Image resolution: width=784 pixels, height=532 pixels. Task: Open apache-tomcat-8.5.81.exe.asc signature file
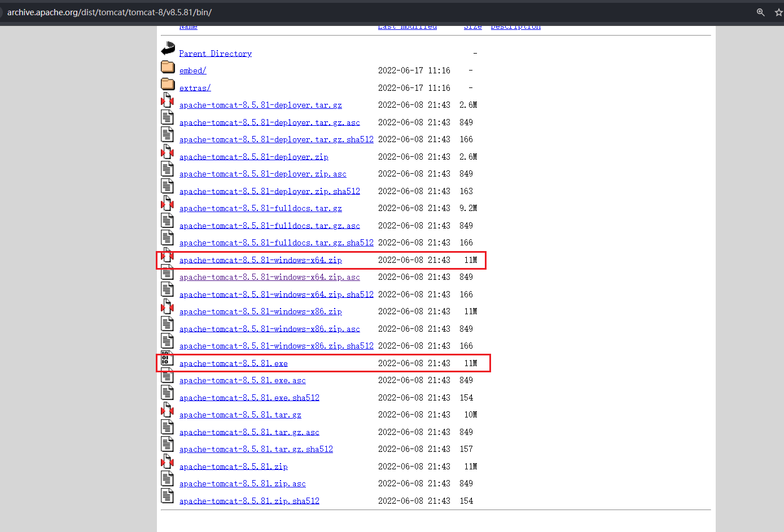[x=242, y=380]
